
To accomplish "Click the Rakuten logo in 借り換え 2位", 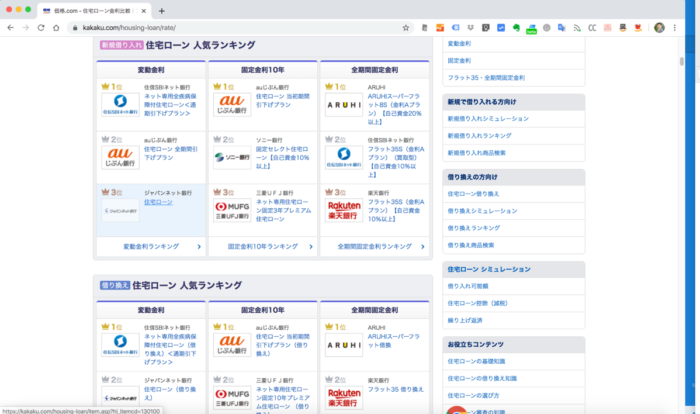I will pyautogui.click(x=344, y=398).
